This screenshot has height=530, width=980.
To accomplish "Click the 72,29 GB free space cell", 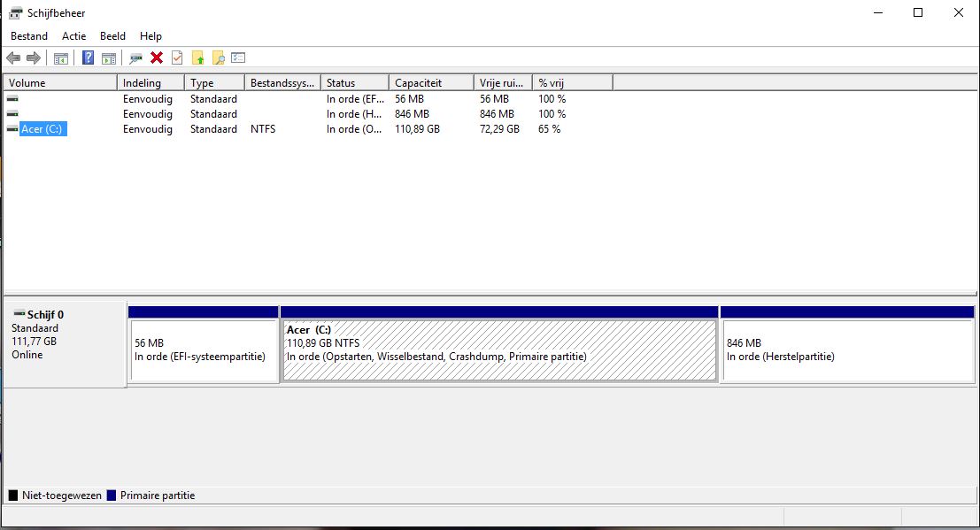I will point(499,129).
